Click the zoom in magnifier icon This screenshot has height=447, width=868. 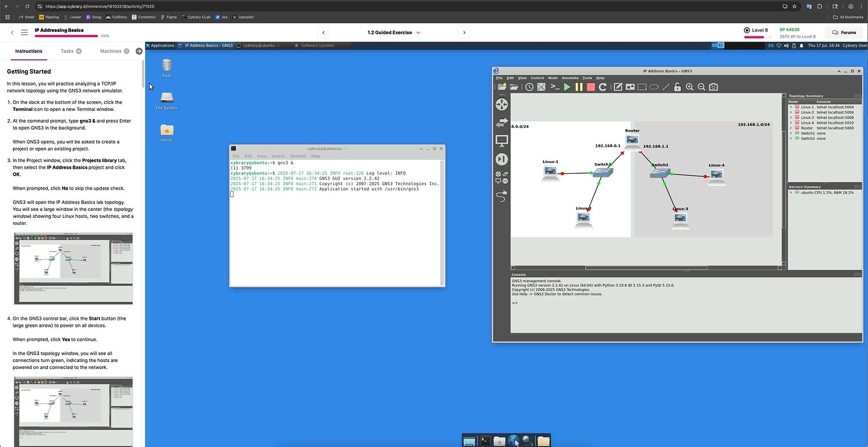tap(689, 87)
